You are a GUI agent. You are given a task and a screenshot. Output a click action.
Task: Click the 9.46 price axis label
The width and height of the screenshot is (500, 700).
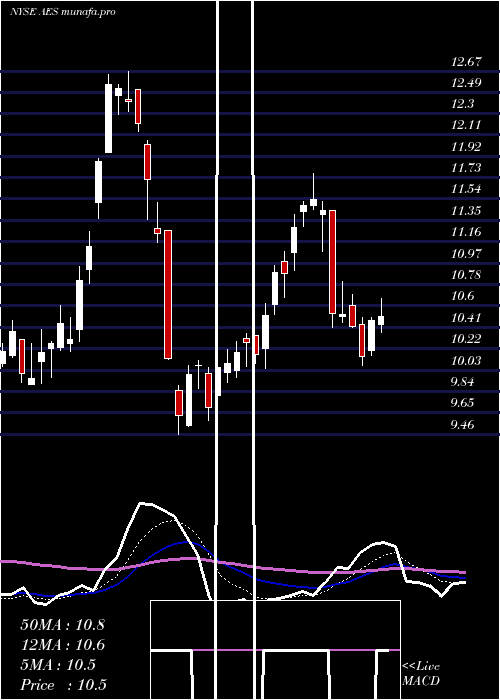462,425
